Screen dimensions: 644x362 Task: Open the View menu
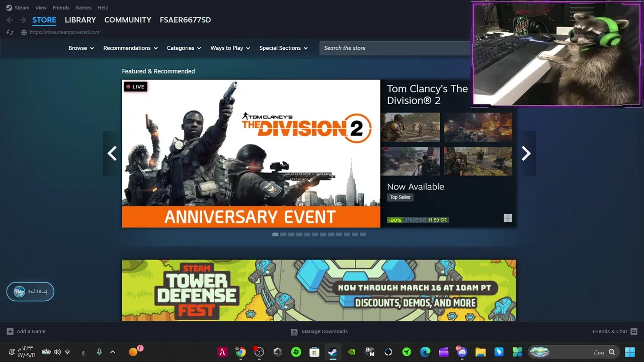(41, 8)
